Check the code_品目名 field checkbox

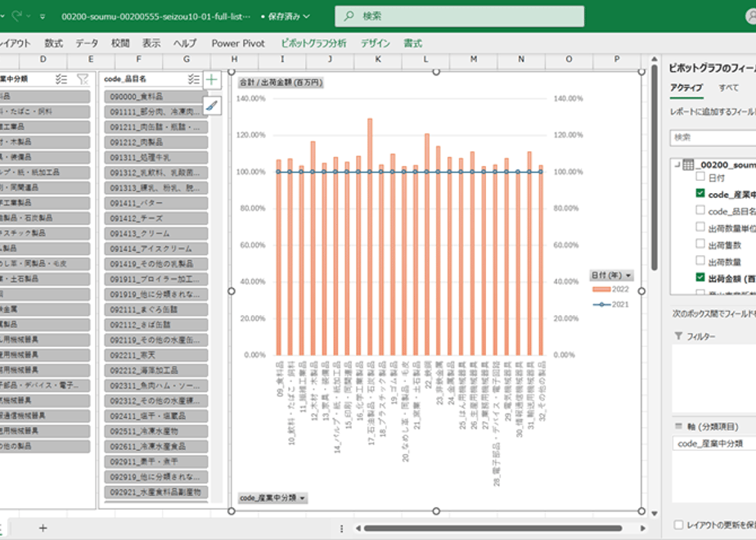tap(700, 210)
